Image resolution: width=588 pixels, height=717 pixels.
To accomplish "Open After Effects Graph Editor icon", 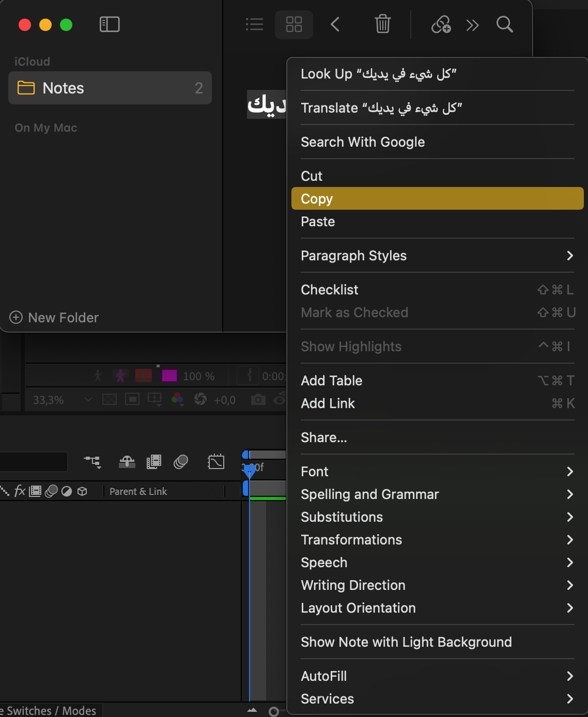I will (x=216, y=462).
